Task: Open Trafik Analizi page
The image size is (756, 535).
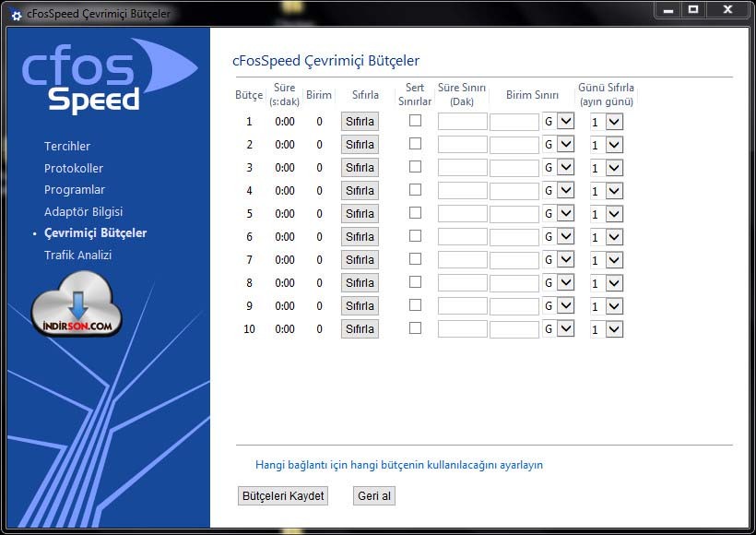Action: 77,255
